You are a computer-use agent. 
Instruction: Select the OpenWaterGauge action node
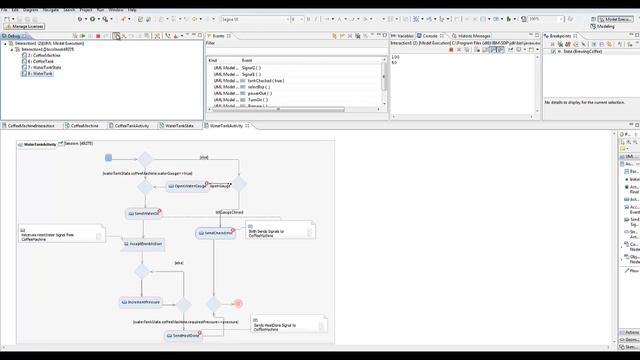(187, 186)
